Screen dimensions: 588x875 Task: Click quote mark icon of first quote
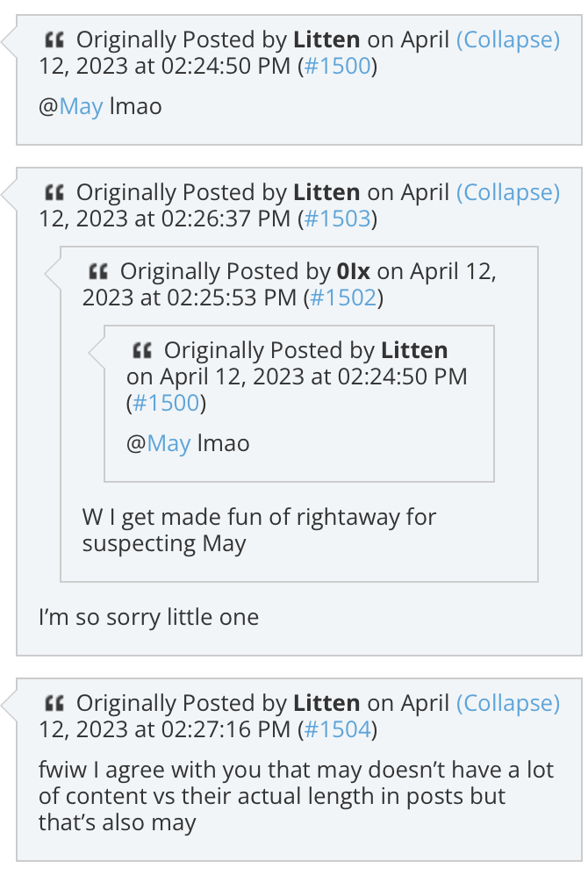click(54, 40)
